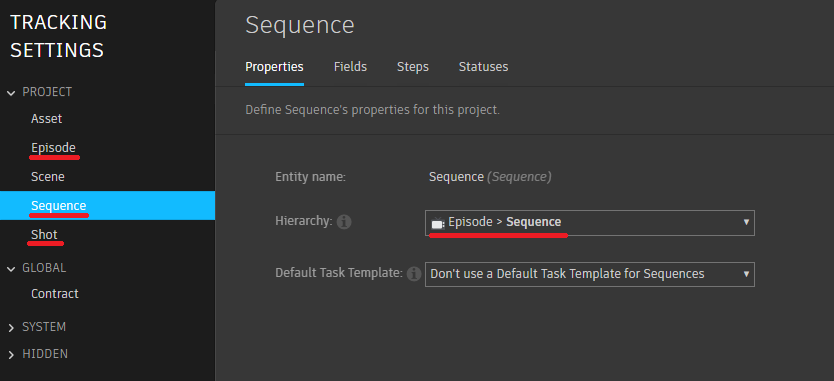Click the Hierarchy dropdown arrow
Screen dimensions: 834x381
(x=746, y=222)
